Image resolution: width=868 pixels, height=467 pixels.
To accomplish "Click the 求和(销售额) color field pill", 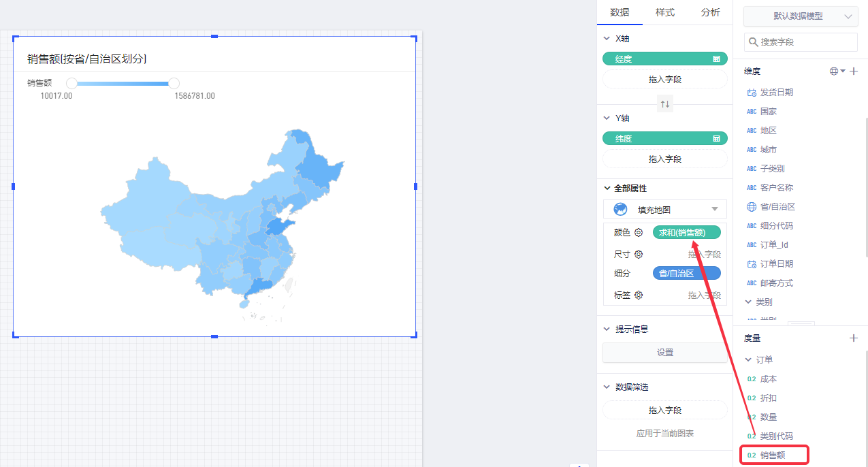I will [686, 233].
